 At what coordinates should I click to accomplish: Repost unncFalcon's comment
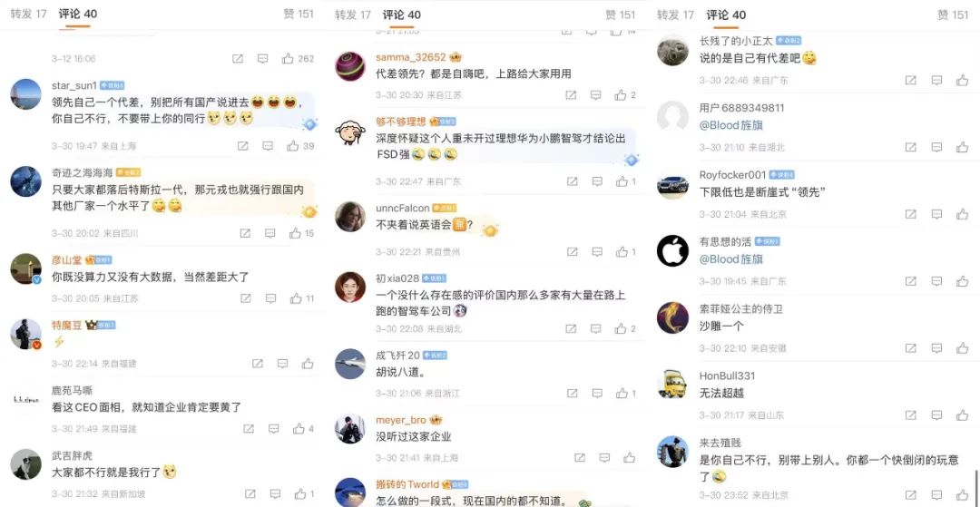pos(572,251)
